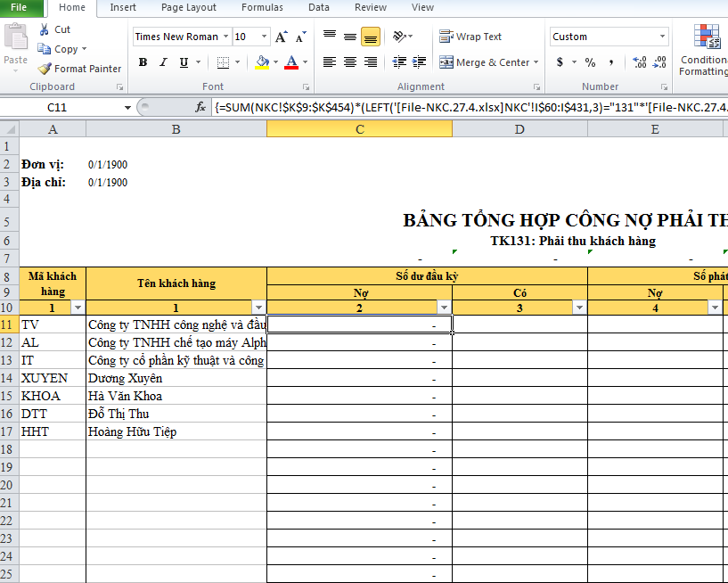Switch to the Review tab
This screenshot has height=583, width=728.
click(x=371, y=7)
